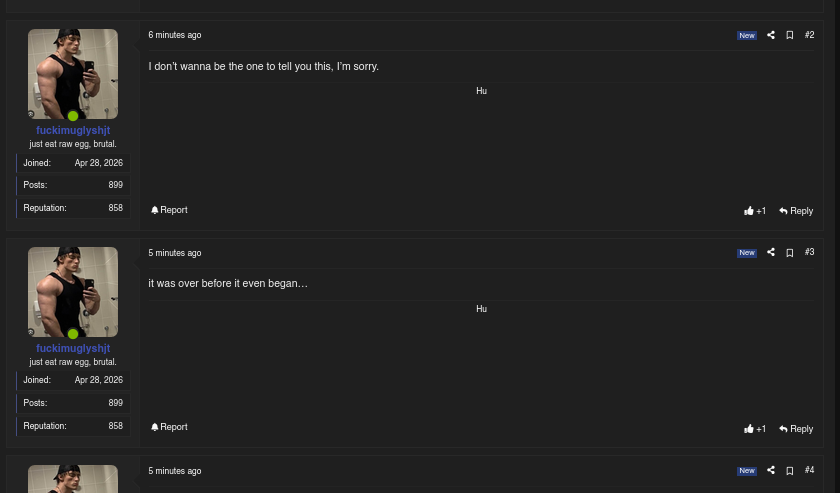Reply to post #3
Screen dimensions: 840x493
coord(796,429)
